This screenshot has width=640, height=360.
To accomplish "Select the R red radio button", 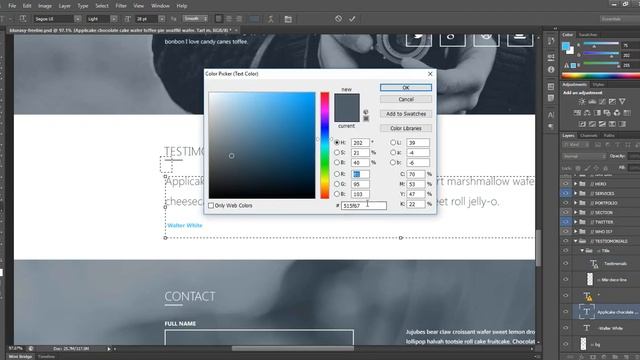I will 337,174.
